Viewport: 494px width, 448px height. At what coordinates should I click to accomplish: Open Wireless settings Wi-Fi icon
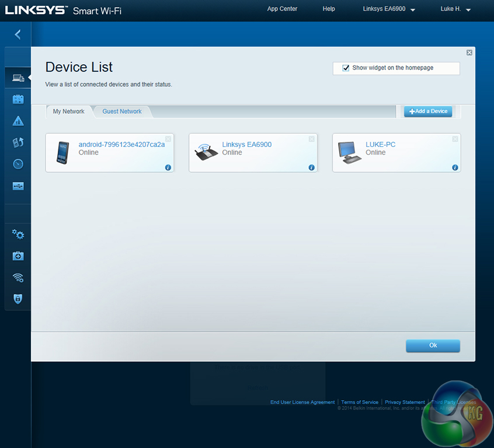point(18,278)
